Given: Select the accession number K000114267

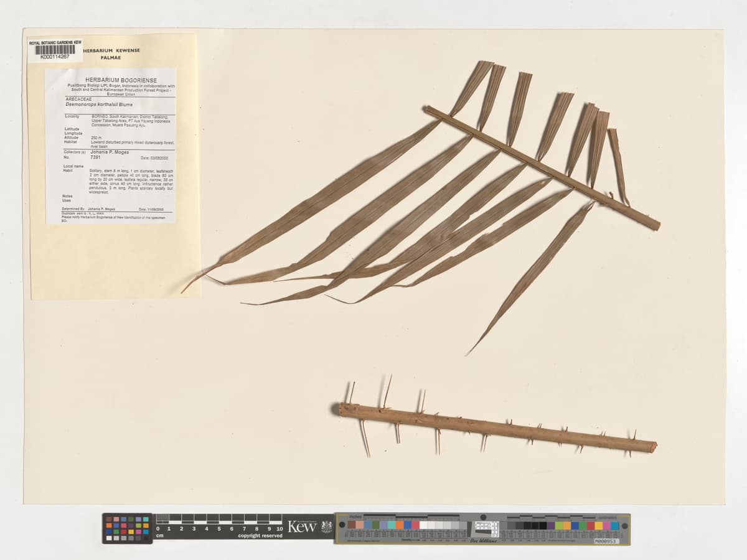Looking at the screenshot, I should tap(55, 57).
